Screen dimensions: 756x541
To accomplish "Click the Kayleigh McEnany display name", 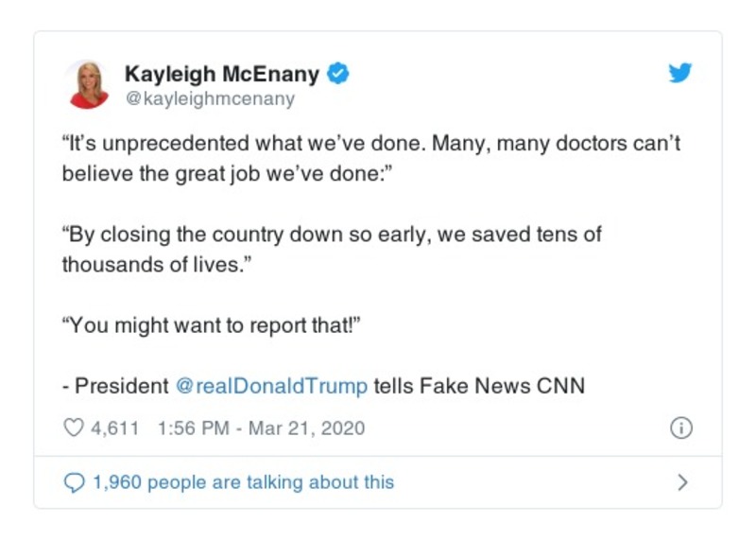I will tap(223, 73).
